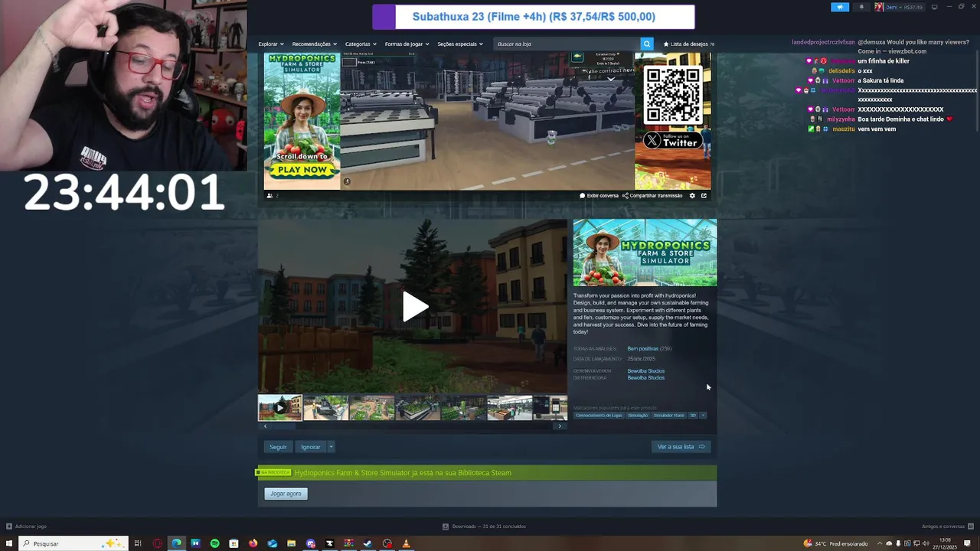Open Steam big picture monitor icon
Image resolution: width=980 pixels, height=551 pixels.
coord(934,7)
